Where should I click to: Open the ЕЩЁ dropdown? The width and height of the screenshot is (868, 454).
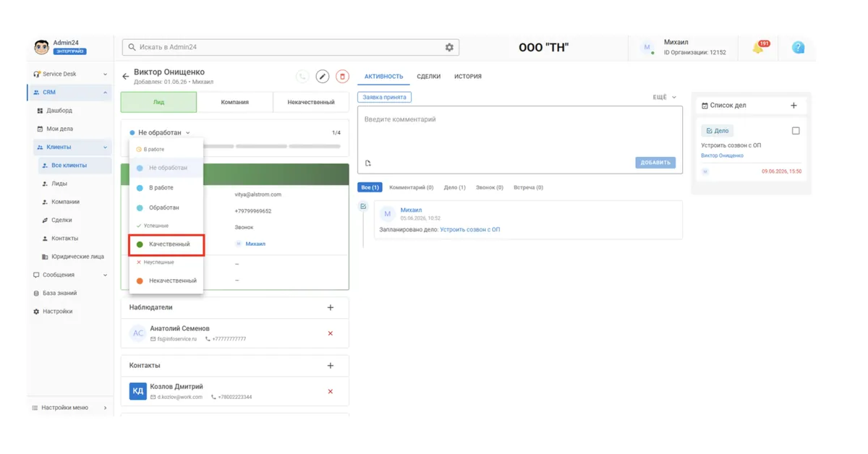tap(665, 97)
